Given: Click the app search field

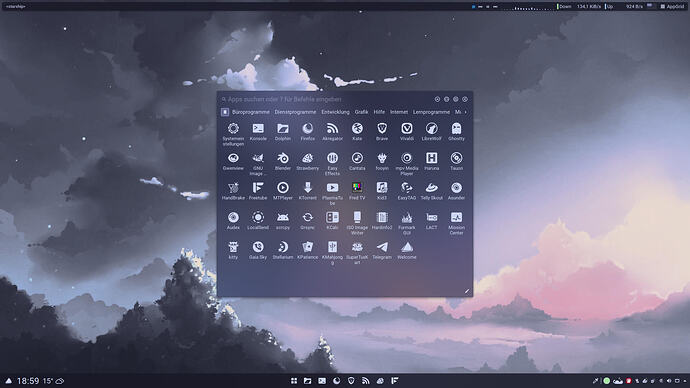Looking at the screenshot, I should pos(326,99).
